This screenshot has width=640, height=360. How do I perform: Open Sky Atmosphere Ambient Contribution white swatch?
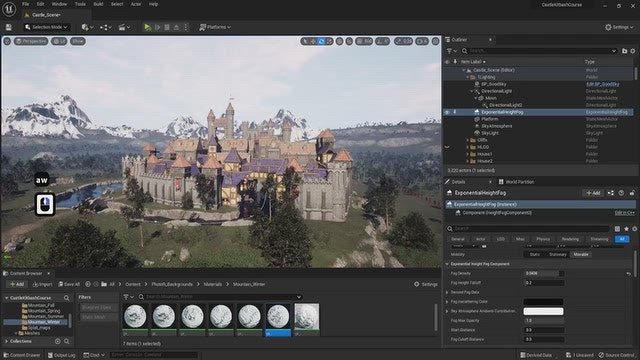[x=543, y=311]
